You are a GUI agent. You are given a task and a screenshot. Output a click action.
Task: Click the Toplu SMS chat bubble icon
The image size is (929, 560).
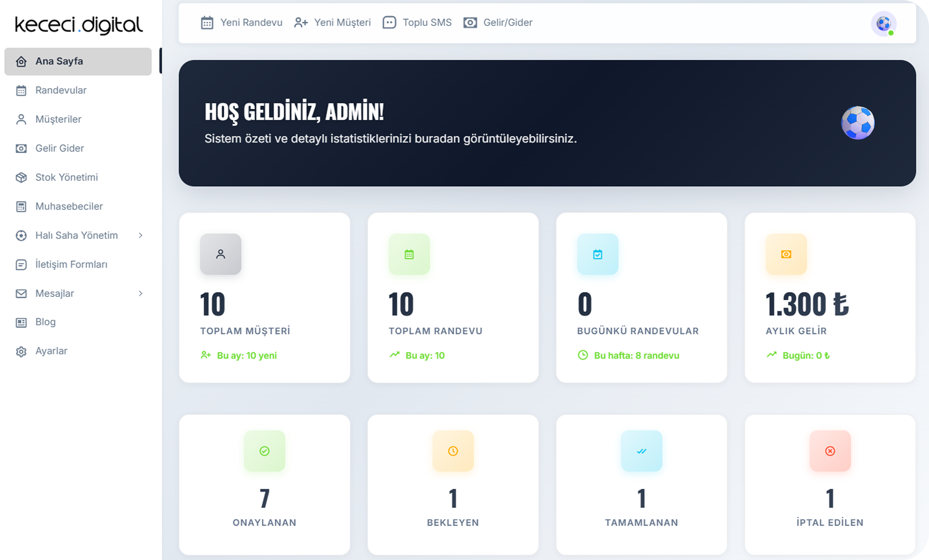[389, 23]
